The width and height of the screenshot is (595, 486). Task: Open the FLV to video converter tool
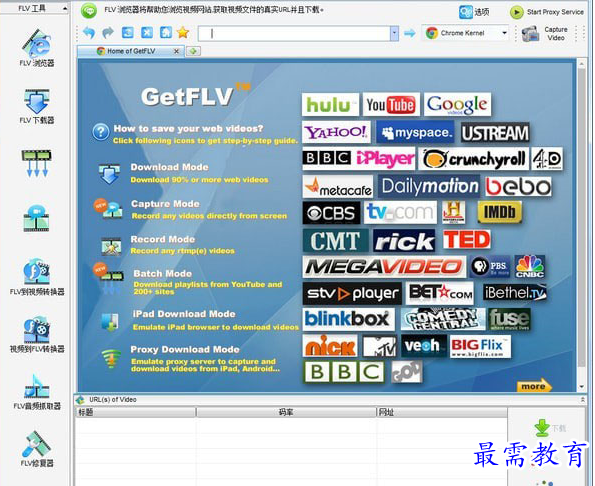(36, 277)
